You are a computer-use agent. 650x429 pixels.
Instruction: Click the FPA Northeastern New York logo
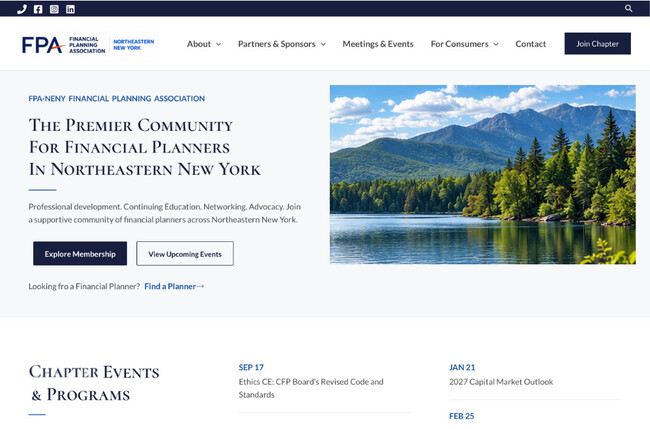pyautogui.click(x=88, y=44)
